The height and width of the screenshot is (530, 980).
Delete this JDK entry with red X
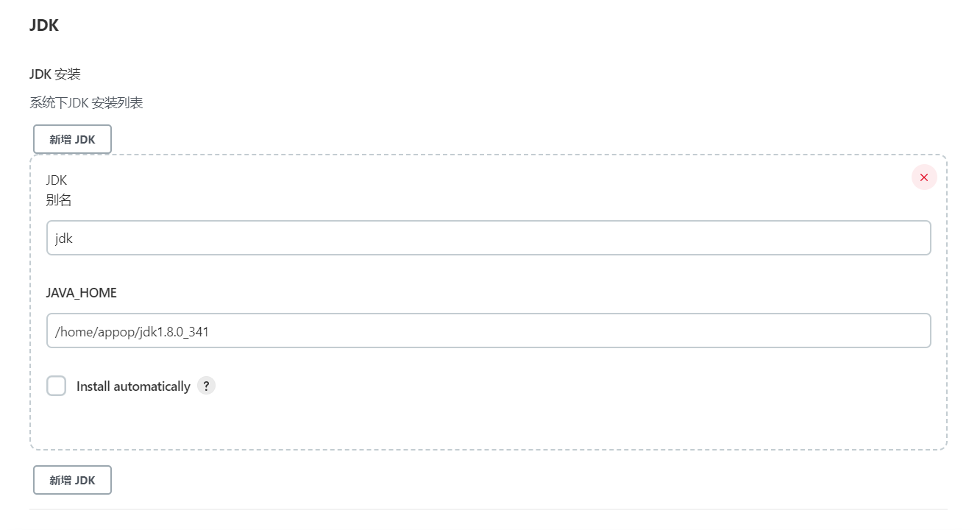tap(924, 177)
